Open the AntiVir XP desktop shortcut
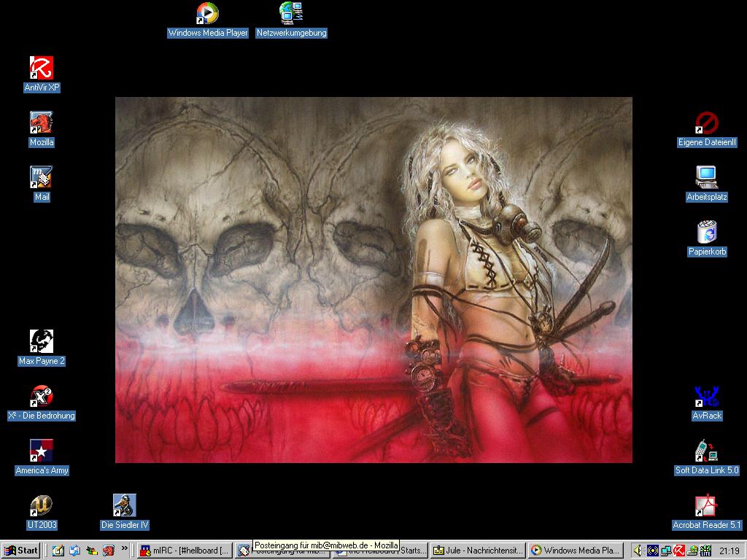 click(x=42, y=69)
